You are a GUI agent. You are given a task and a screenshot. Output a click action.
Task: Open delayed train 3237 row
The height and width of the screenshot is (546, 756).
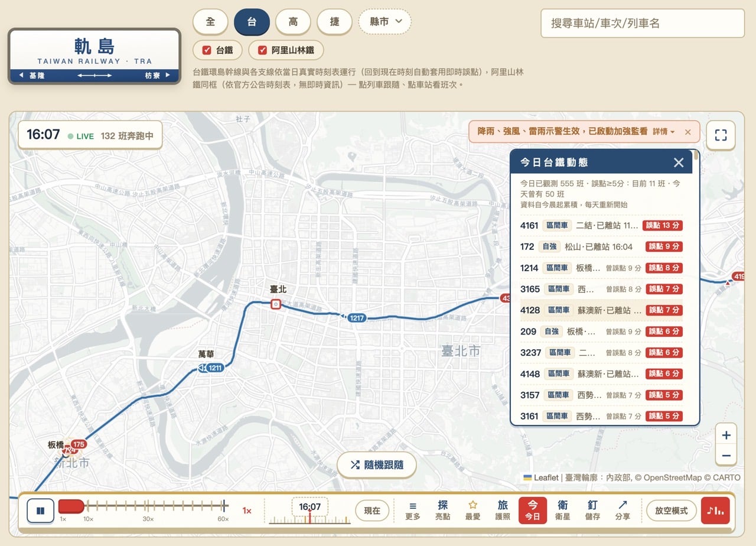[601, 352]
